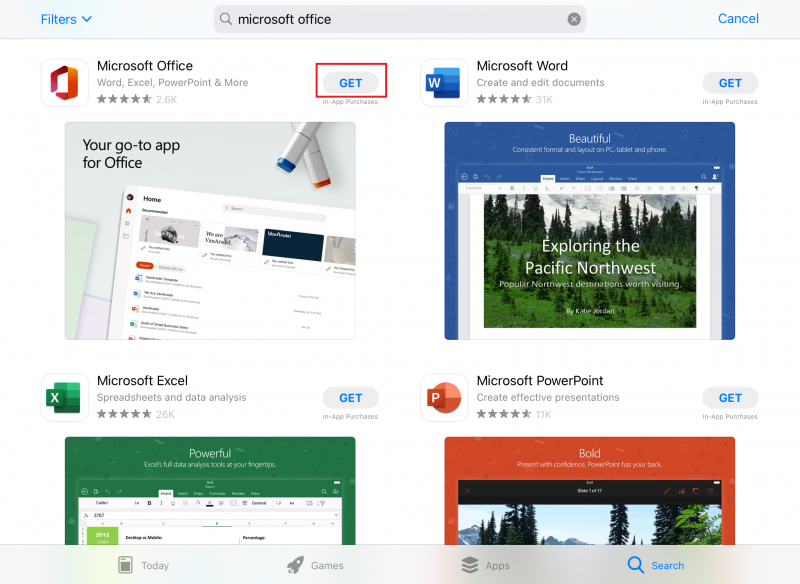Clear the search field with the x icon

574,18
